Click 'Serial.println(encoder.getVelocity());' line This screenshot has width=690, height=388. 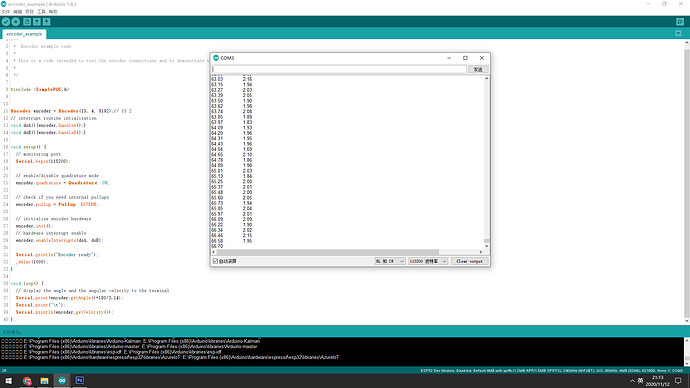[64, 312]
